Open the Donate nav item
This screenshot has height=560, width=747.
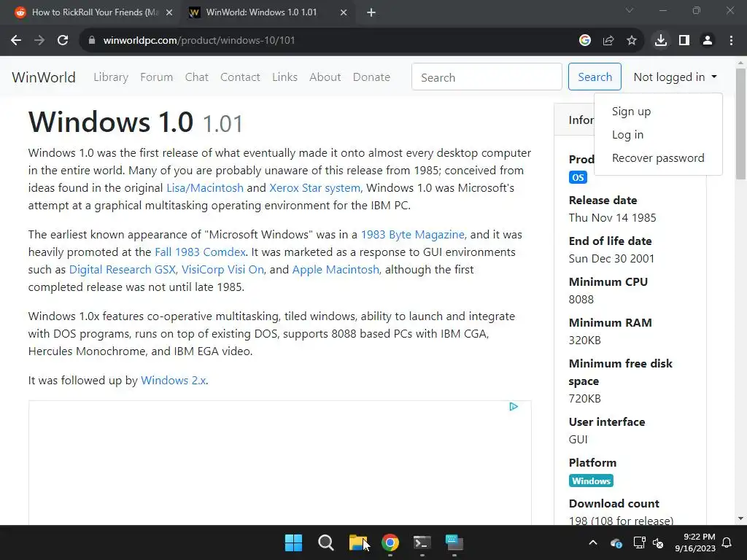(x=371, y=77)
